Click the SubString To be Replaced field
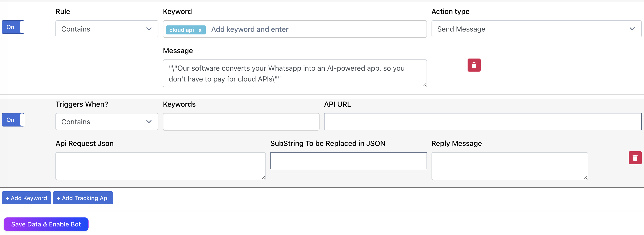 point(349,161)
